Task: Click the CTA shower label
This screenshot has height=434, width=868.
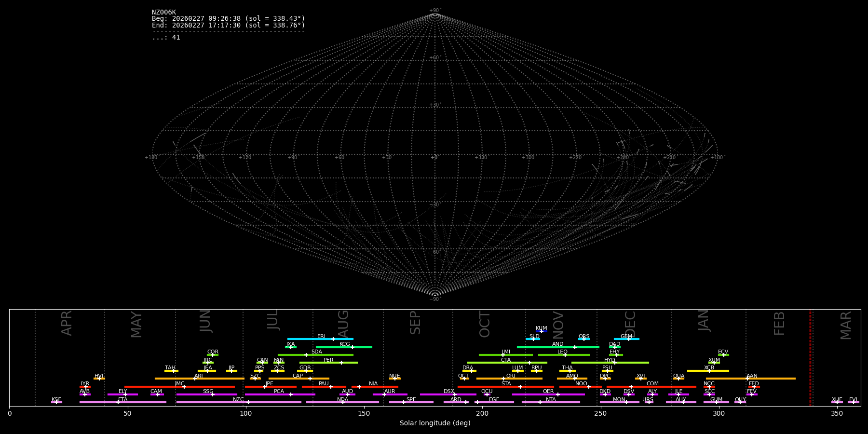Action: (506, 360)
